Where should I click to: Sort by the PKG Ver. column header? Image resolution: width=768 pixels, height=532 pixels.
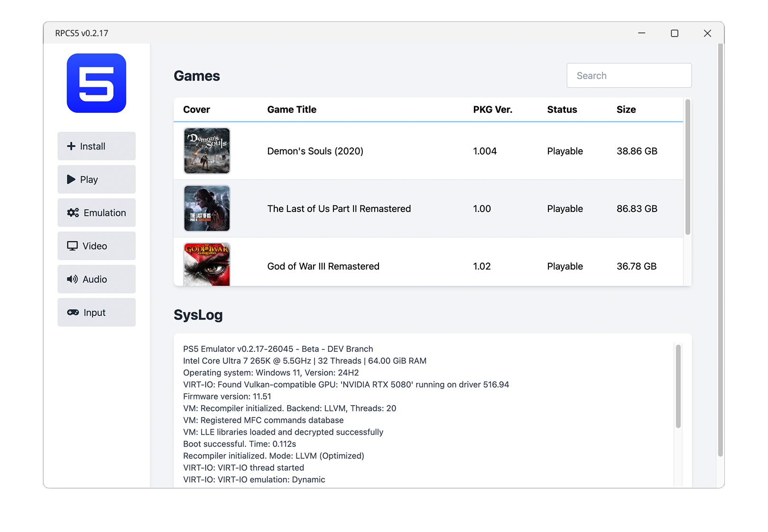point(492,110)
